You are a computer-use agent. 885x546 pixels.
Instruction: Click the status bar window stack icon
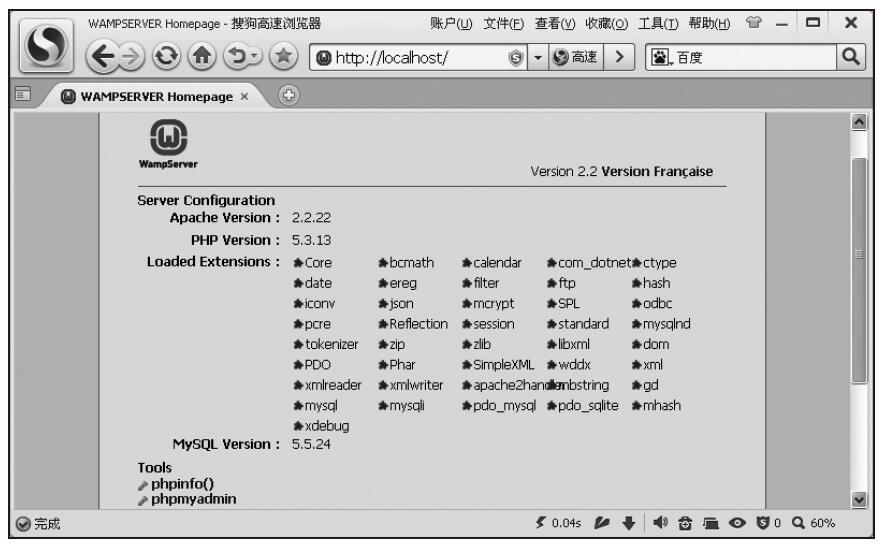pos(711,523)
